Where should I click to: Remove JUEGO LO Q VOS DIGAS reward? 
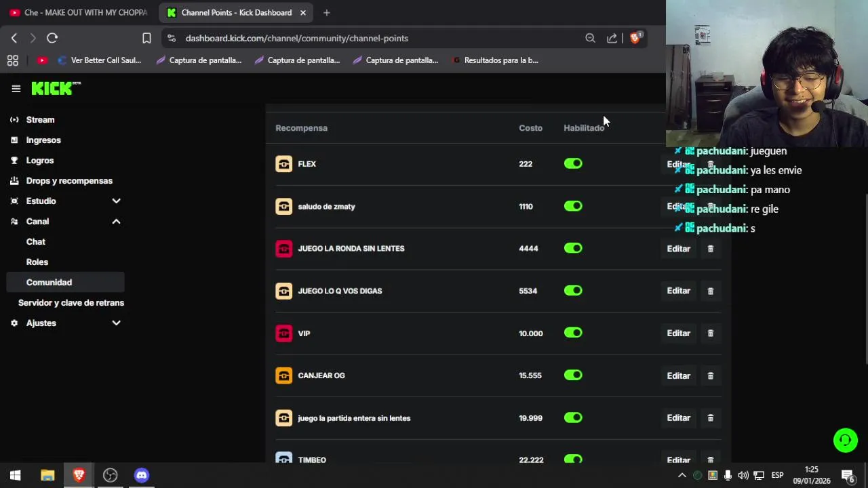711,291
